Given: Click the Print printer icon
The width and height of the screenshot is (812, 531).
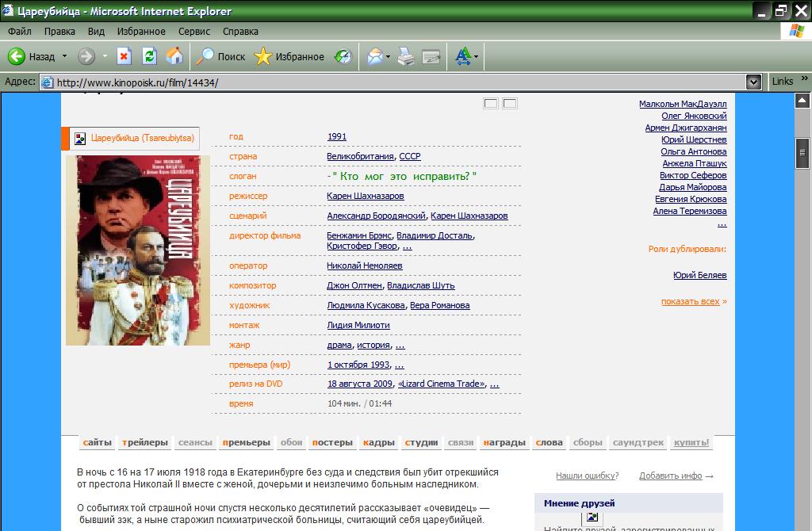Looking at the screenshot, I should click(406, 57).
